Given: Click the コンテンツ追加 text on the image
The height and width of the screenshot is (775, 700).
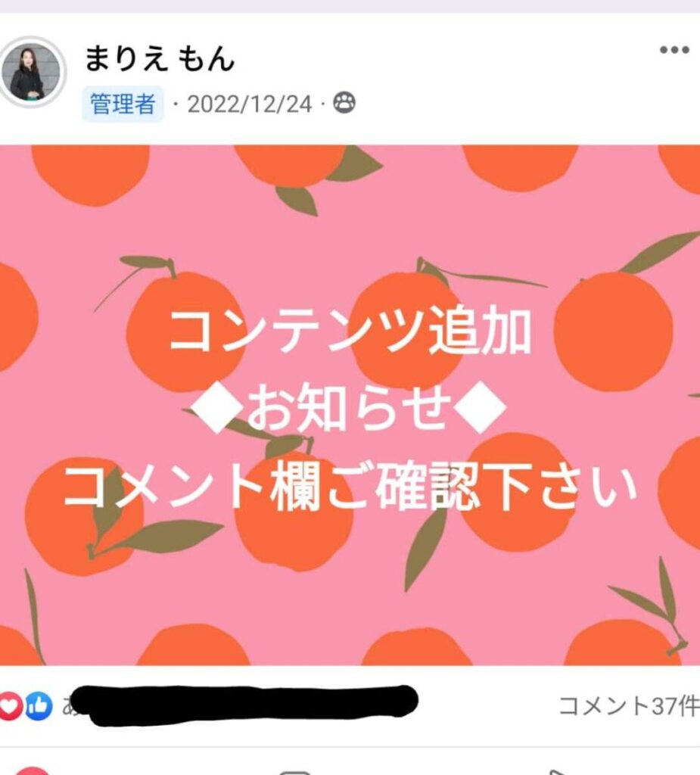Looking at the screenshot, I should 350,330.
